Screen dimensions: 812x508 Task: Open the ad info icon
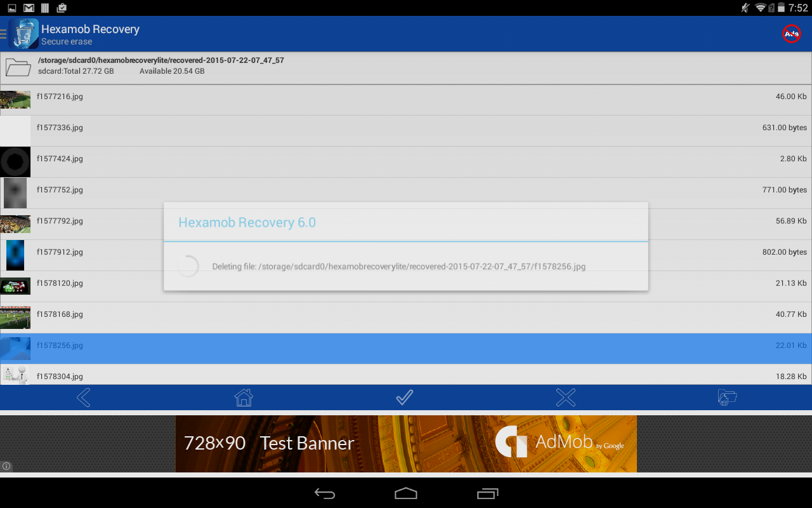(6, 465)
